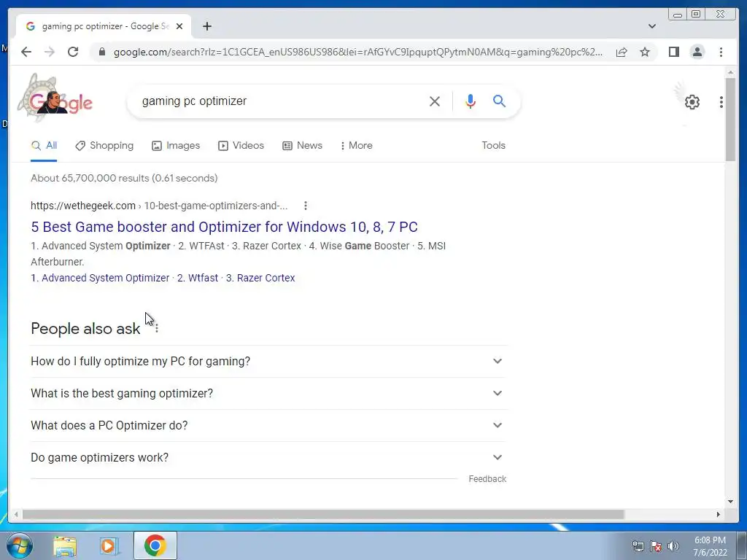Viewport: 747px width, 560px height.
Task: Click the scroll right arrow
Action: click(x=719, y=514)
